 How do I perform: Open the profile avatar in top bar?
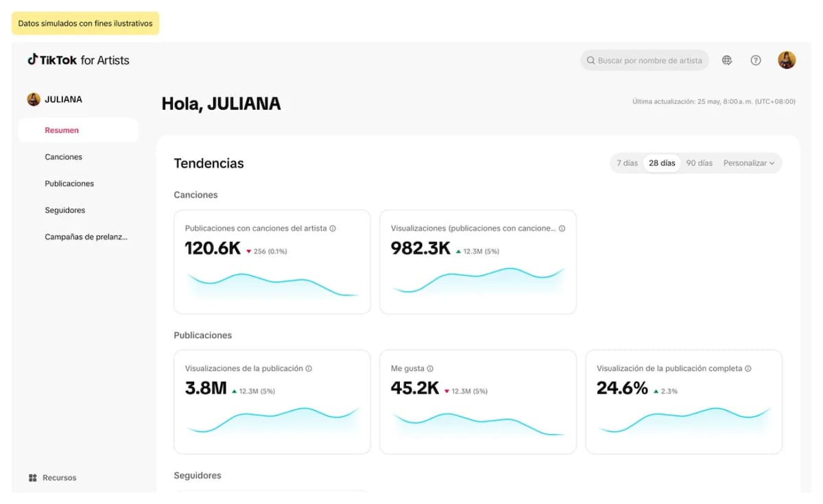pyautogui.click(x=787, y=60)
